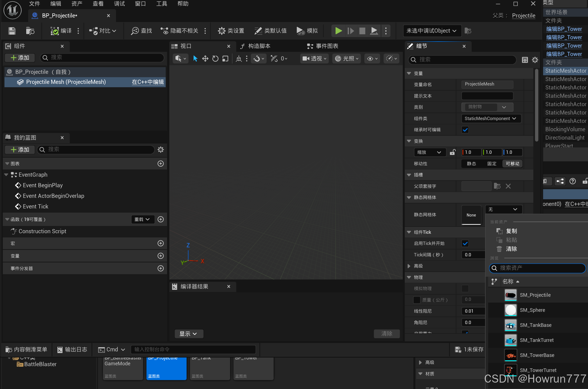Open the StaticMeshComponent component class dropdown
Screen dimensions: 588x389
pyautogui.click(x=491, y=118)
